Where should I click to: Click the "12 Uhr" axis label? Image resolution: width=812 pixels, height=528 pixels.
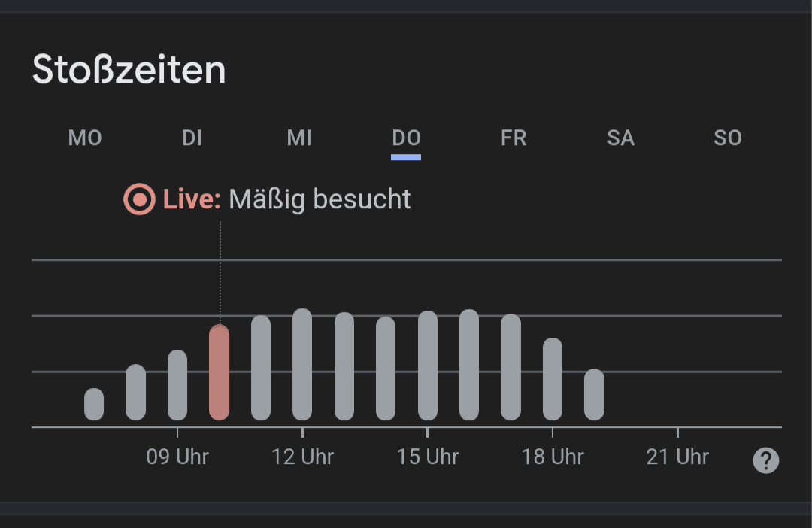point(302,457)
